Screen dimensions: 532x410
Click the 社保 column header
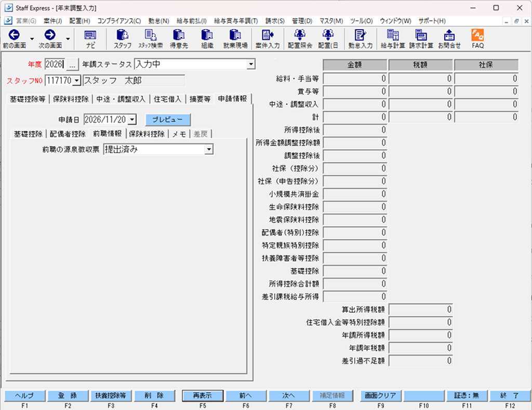pos(486,65)
